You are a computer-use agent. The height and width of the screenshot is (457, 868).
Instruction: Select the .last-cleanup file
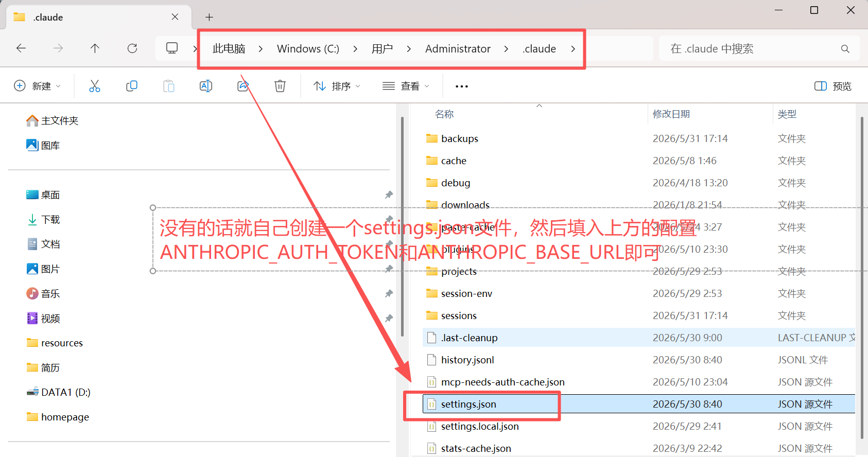click(x=638, y=338)
